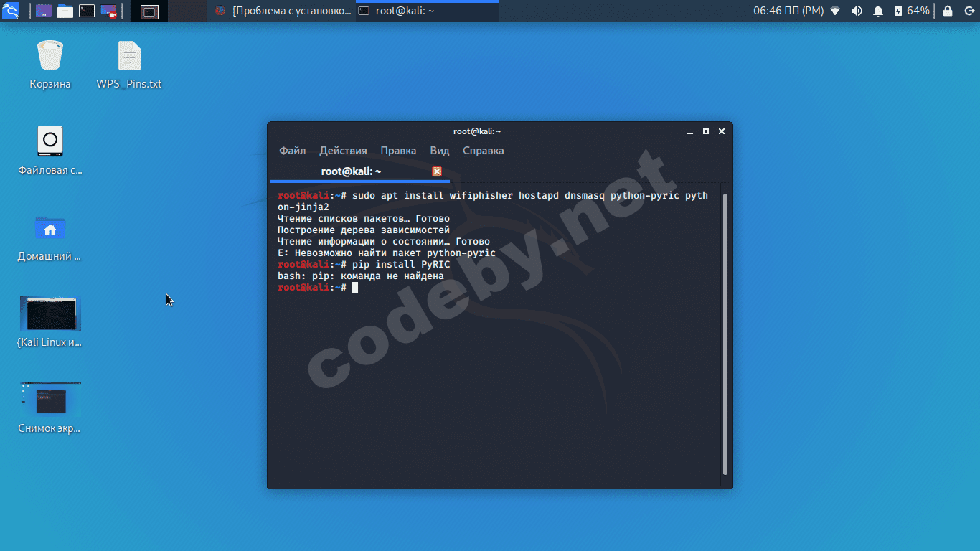The image size is (980, 551).
Task: Select the Корзина trash desktop icon
Action: click(x=50, y=65)
